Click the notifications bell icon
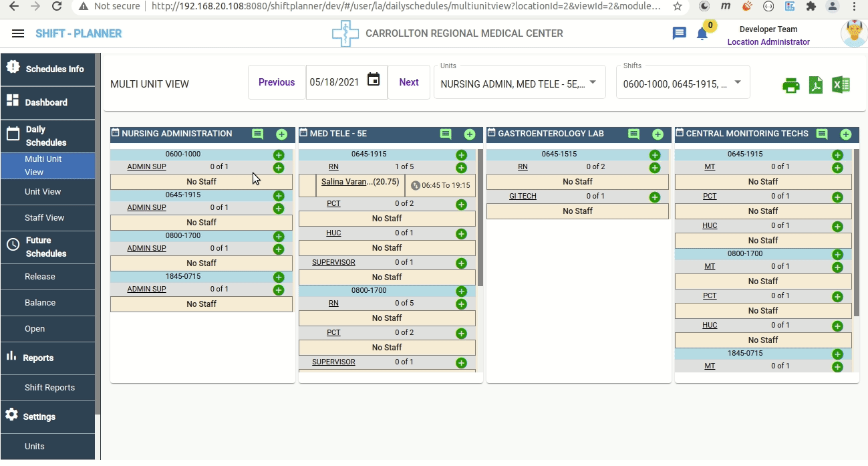The height and width of the screenshot is (466, 868). point(702,34)
